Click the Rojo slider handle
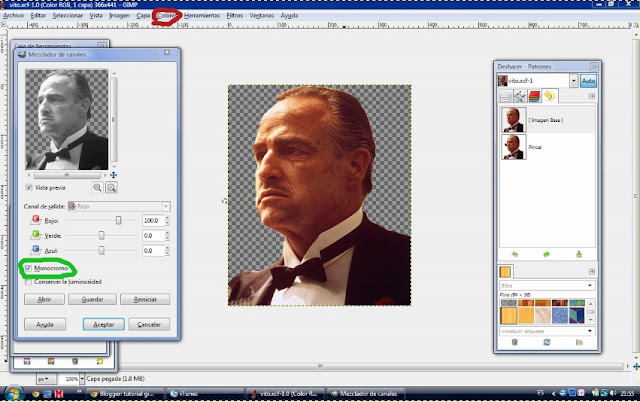Screen dimensions: 640x402 tap(118, 220)
